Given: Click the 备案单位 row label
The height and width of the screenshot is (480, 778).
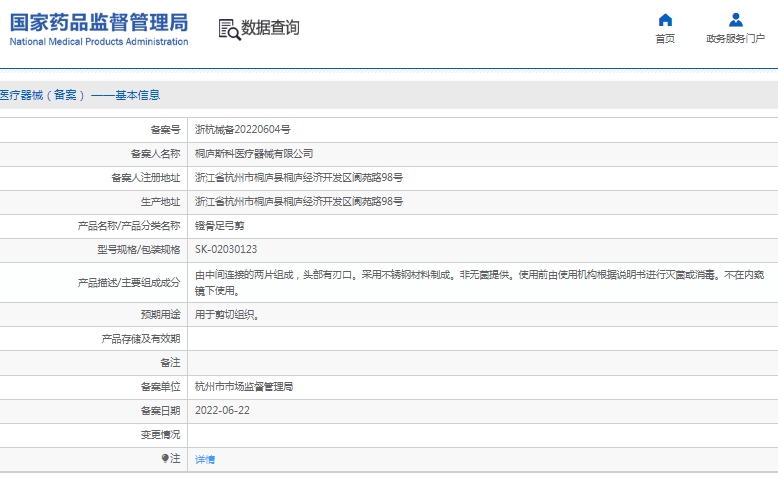Looking at the screenshot, I should pos(160,387).
